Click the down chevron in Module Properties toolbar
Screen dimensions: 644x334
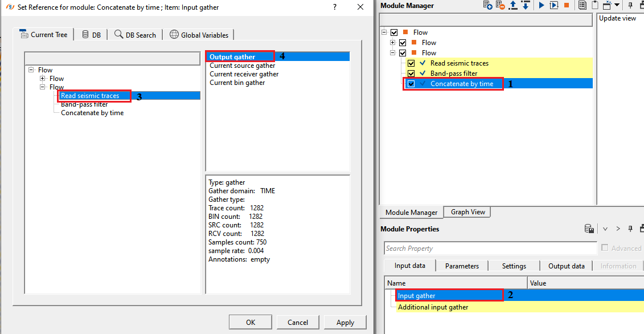[x=605, y=229]
